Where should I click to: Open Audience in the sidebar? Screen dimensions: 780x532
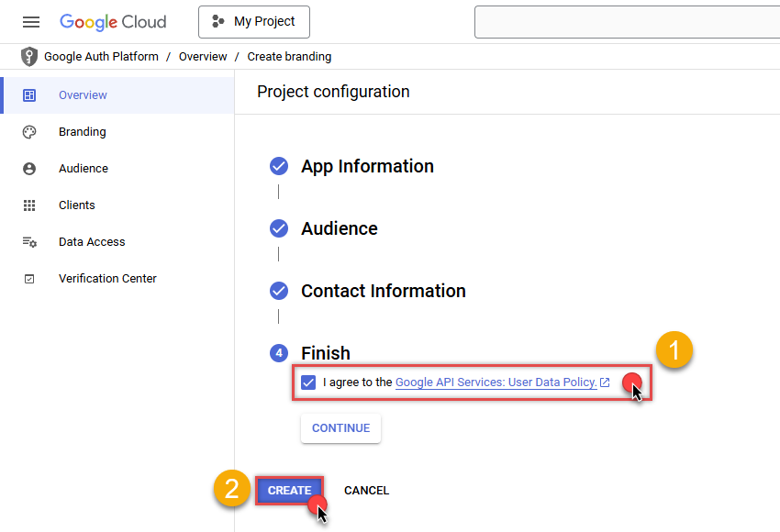pos(118,169)
